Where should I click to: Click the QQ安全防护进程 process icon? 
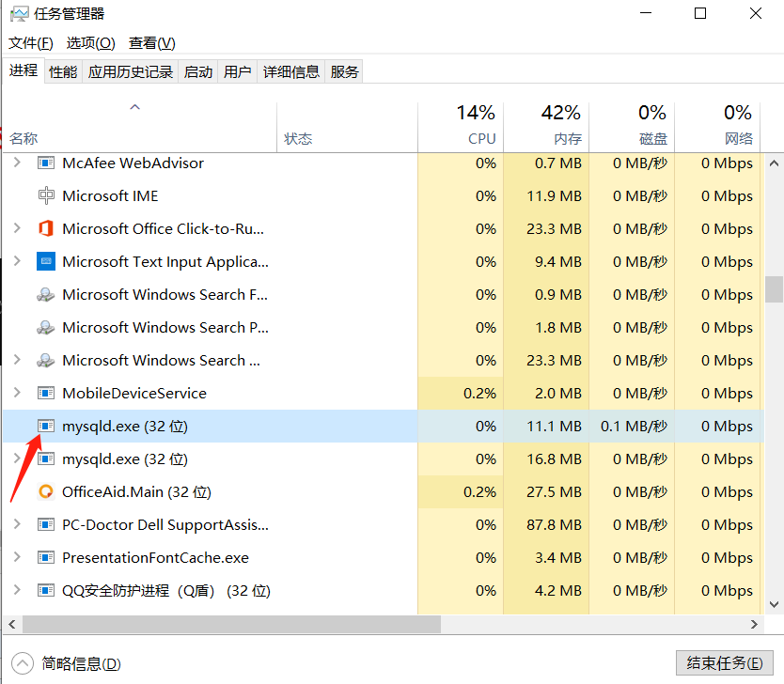pyautogui.click(x=46, y=590)
